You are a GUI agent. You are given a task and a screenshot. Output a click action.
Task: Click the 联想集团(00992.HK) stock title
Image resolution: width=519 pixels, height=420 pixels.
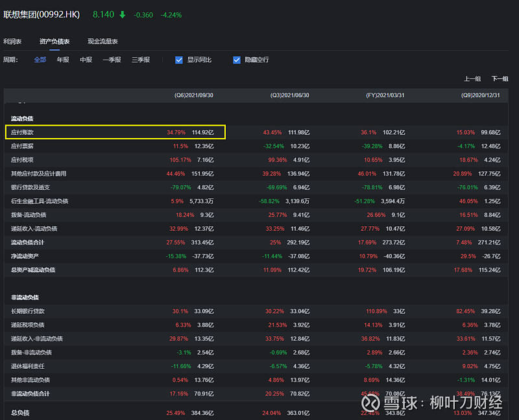(x=42, y=14)
